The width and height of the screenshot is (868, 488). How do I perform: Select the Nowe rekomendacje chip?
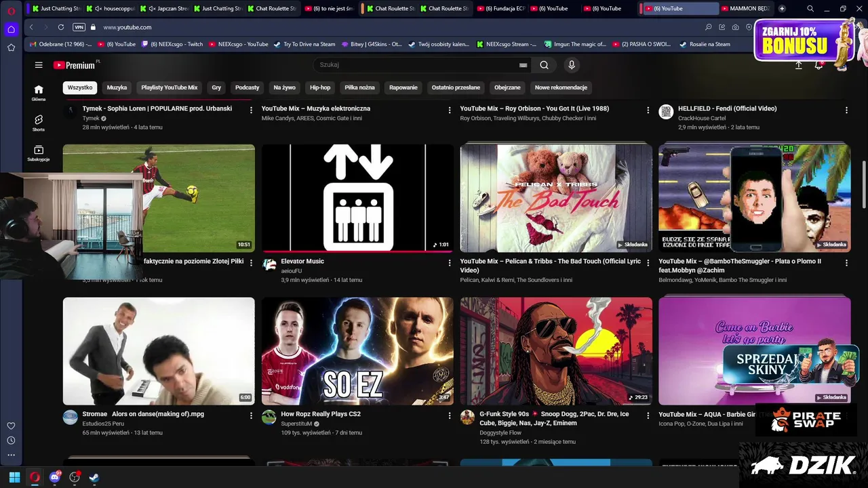point(561,87)
